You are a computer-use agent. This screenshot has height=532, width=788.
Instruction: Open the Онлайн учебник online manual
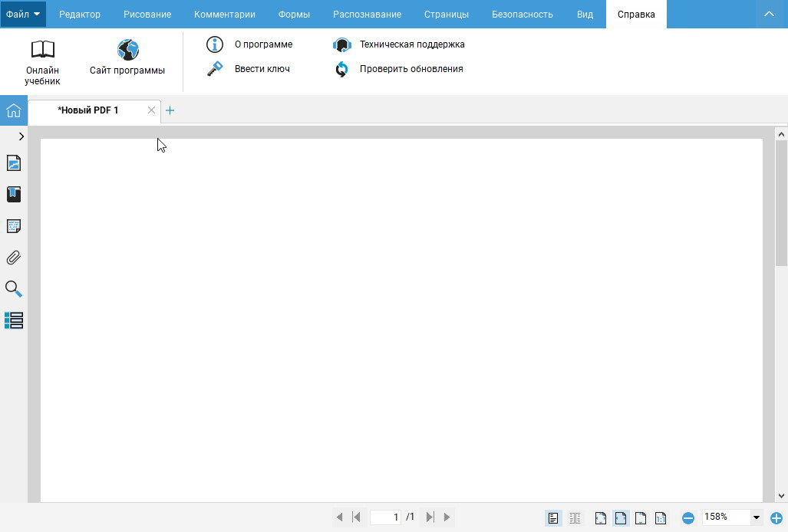point(43,62)
